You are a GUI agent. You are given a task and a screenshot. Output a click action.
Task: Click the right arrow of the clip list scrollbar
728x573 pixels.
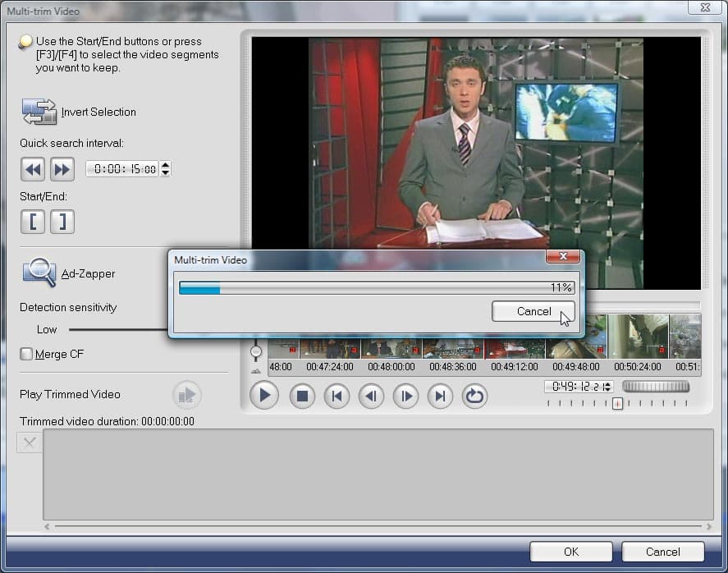708,526
